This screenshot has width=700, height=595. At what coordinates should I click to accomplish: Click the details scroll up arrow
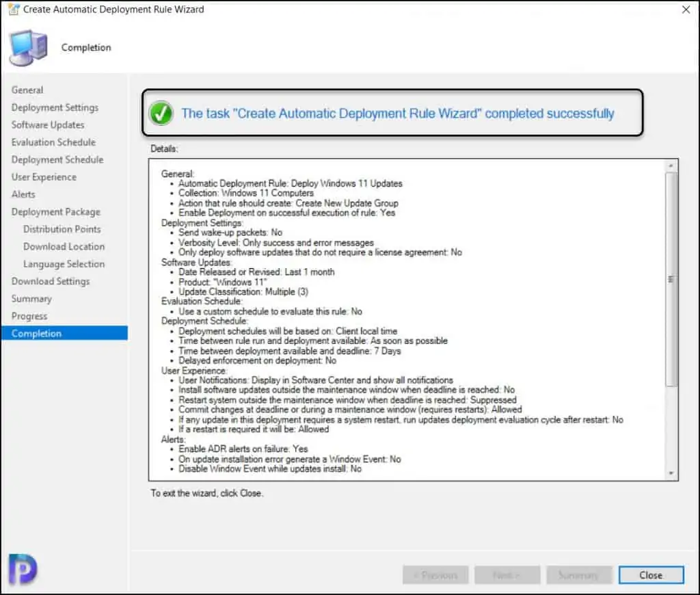click(671, 166)
